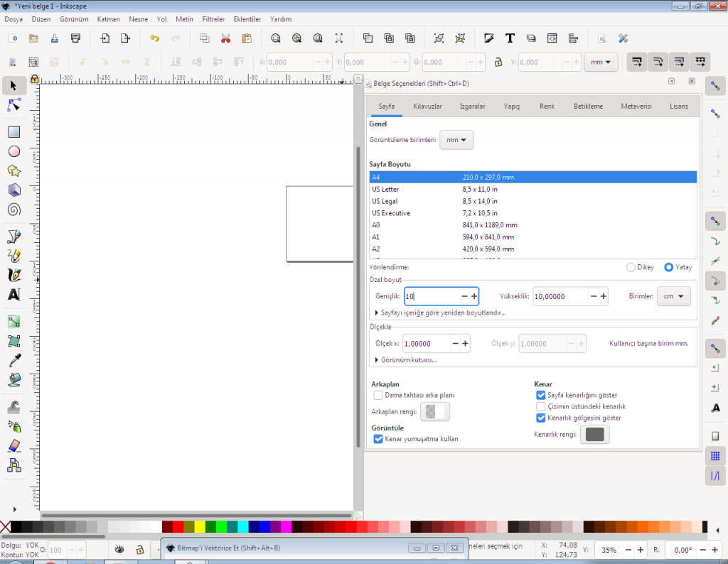This screenshot has width=728, height=564.
Task: Click the Open document folder icon
Action: click(x=33, y=38)
